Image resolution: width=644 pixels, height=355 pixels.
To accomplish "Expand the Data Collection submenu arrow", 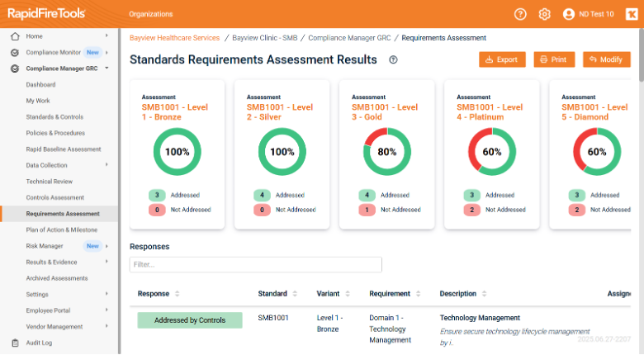I will (x=107, y=165).
